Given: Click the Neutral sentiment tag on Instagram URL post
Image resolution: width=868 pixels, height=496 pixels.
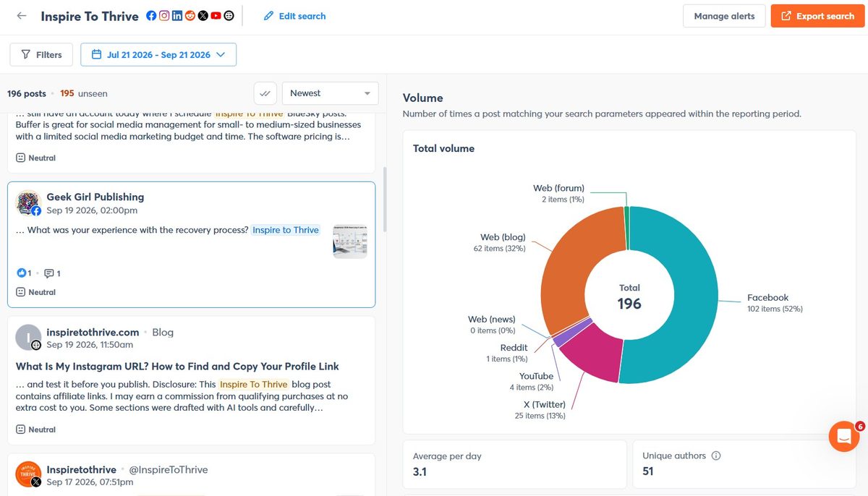Looking at the screenshot, I should (x=36, y=429).
